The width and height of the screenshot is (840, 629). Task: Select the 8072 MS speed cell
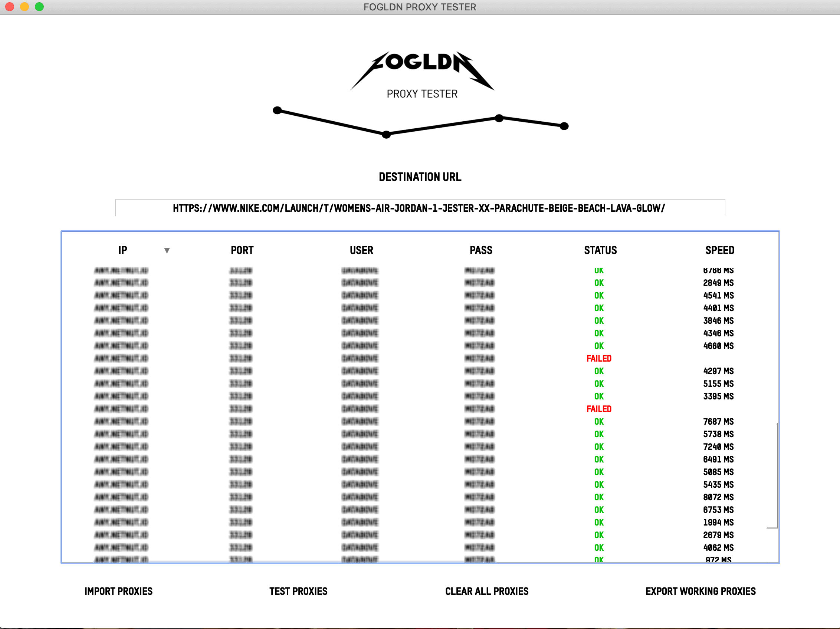[x=718, y=497]
